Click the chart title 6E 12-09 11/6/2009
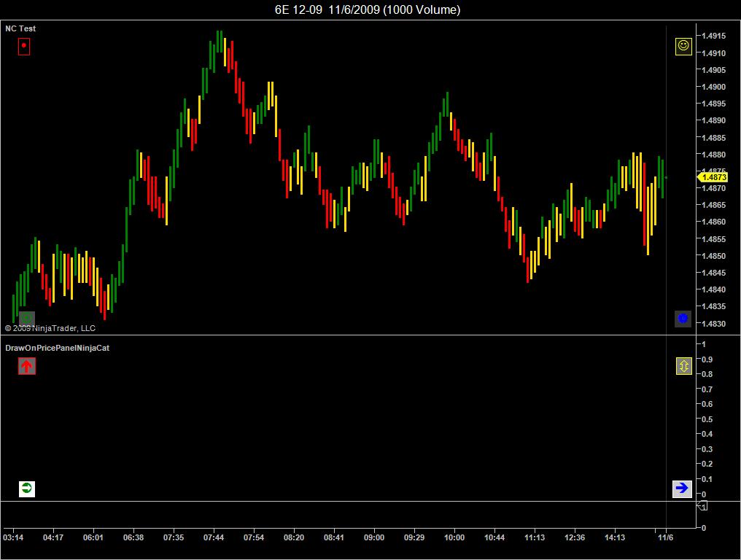 [x=368, y=10]
